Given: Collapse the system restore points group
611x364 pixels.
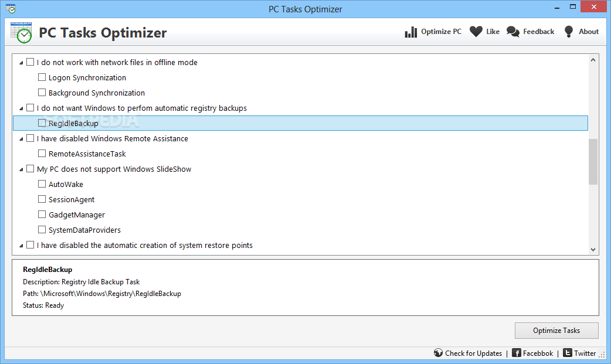Looking at the screenshot, I should click(x=21, y=246).
